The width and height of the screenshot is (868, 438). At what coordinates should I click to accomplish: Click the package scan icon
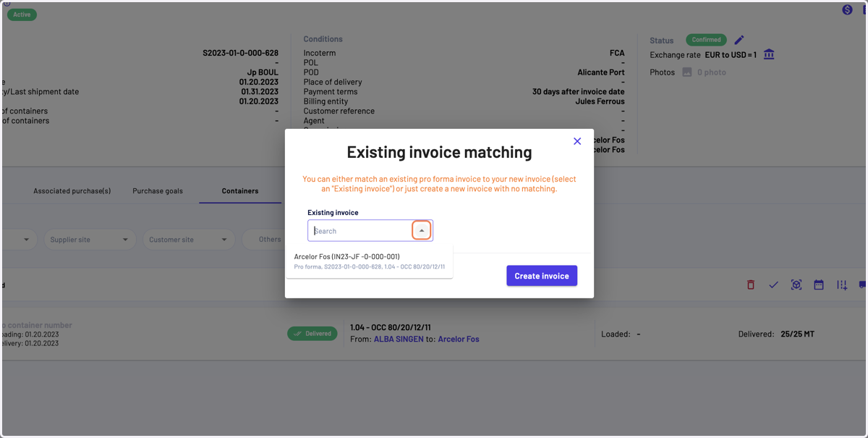[x=796, y=285]
